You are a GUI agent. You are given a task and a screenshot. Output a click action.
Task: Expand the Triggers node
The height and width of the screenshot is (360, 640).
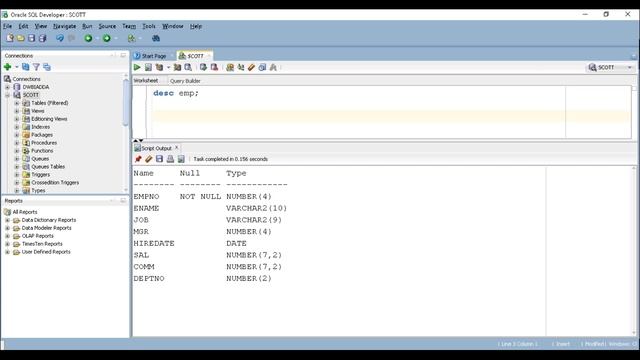tap(17, 175)
